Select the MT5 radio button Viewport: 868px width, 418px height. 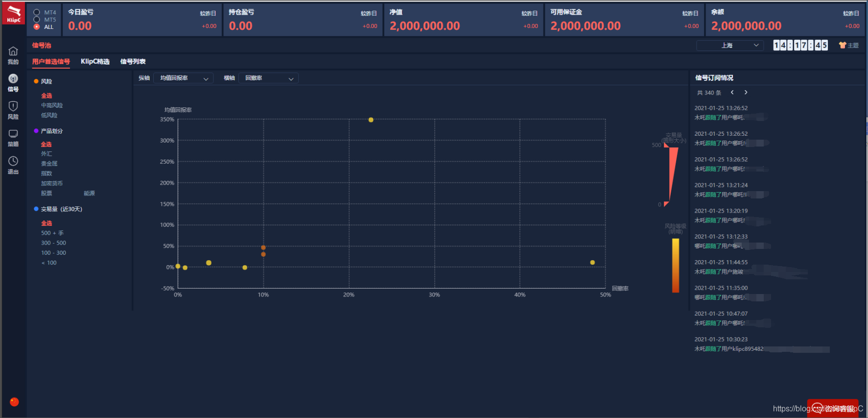[37, 20]
